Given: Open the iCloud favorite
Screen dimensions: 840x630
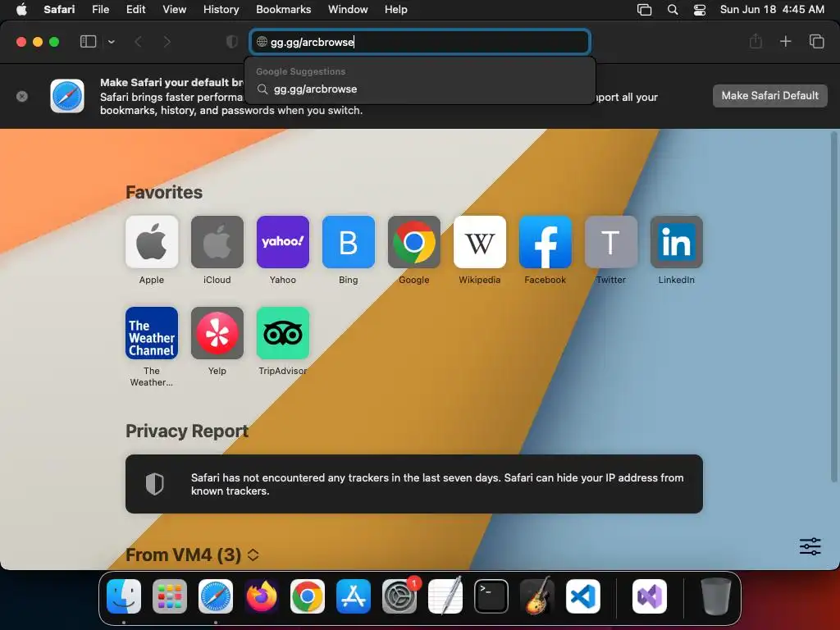Looking at the screenshot, I should click(217, 242).
